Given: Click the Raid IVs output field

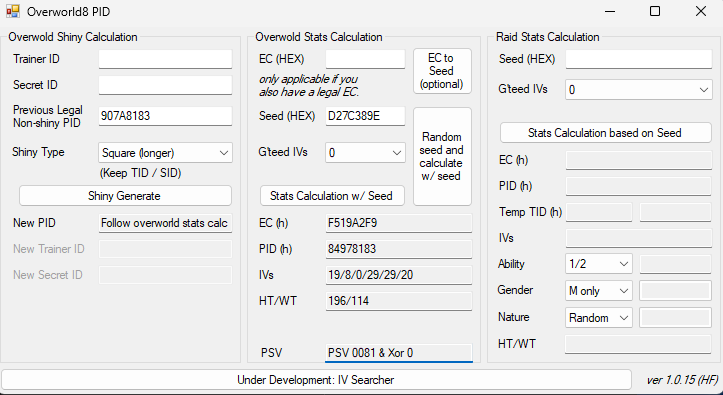Looking at the screenshot, I should click(x=639, y=238).
